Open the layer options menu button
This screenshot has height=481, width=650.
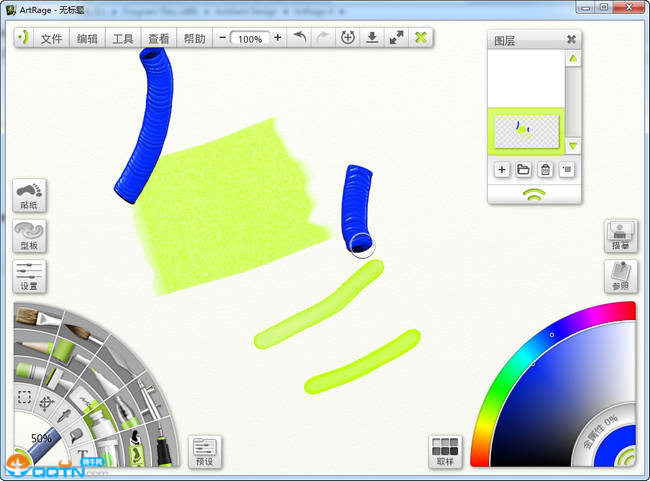(x=567, y=170)
